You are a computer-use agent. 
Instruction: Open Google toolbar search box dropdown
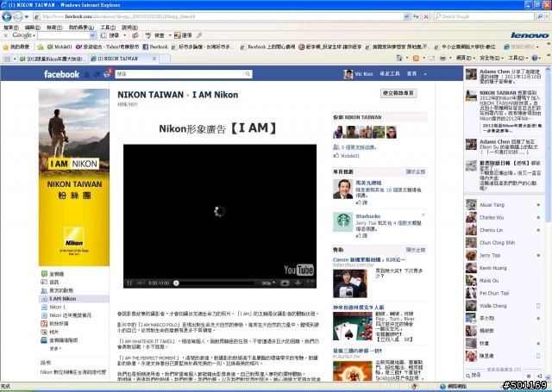pos(92,35)
